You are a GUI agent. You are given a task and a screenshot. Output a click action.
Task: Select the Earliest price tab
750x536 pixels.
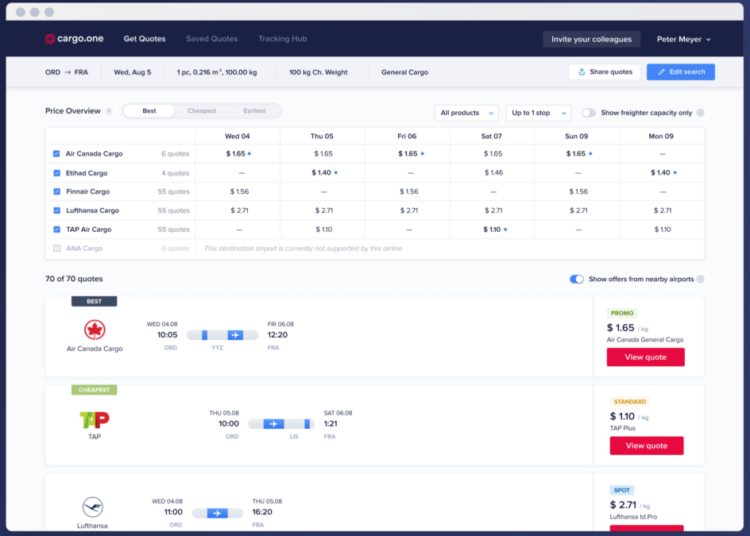pyautogui.click(x=254, y=111)
